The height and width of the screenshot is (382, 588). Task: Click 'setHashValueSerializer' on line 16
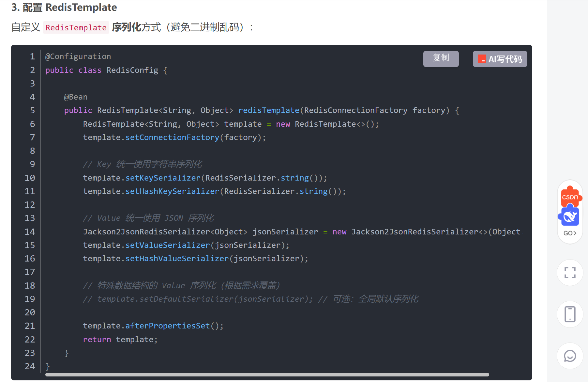click(x=177, y=259)
